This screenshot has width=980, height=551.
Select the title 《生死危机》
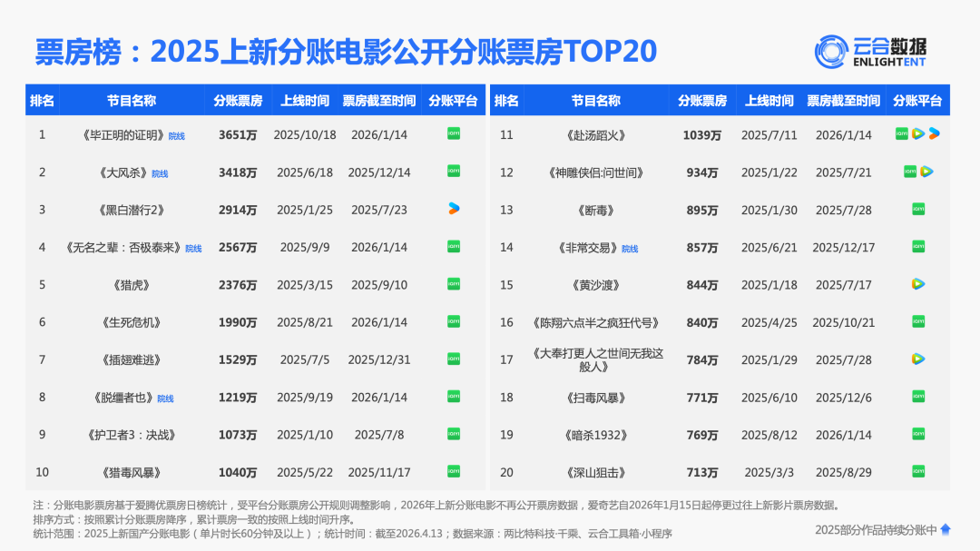tap(132, 323)
